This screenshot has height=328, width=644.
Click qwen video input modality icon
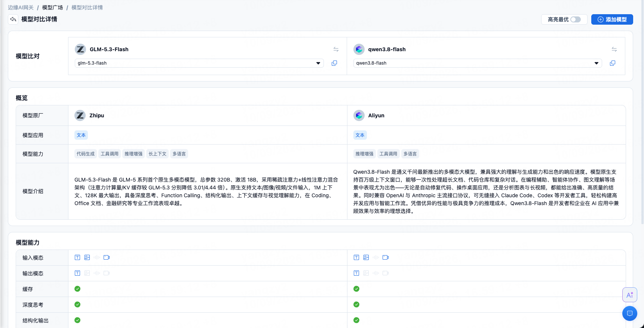(386, 257)
